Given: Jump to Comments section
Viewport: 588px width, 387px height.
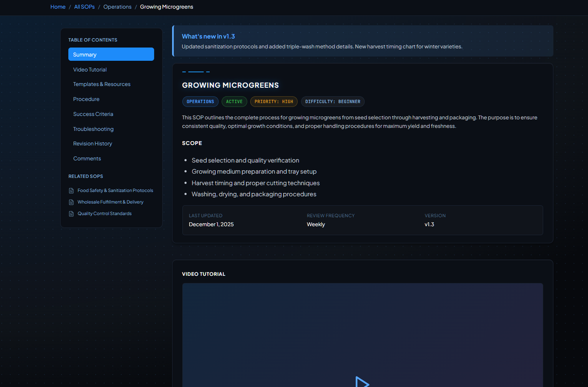Looking at the screenshot, I should point(87,158).
